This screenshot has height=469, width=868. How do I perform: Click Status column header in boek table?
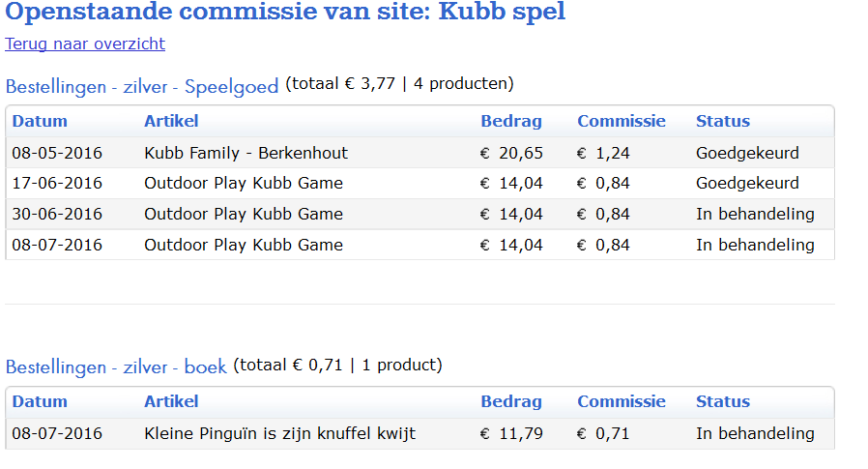pyautogui.click(x=722, y=401)
